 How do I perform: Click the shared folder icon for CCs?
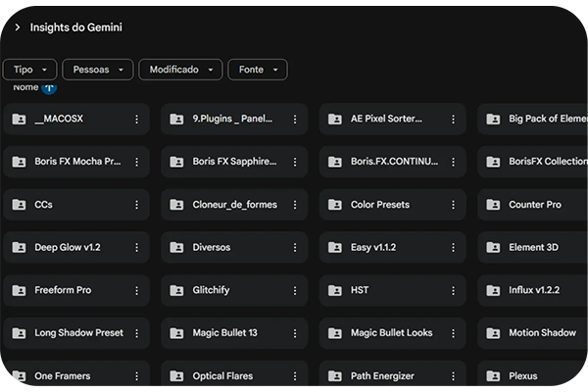point(19,205)
